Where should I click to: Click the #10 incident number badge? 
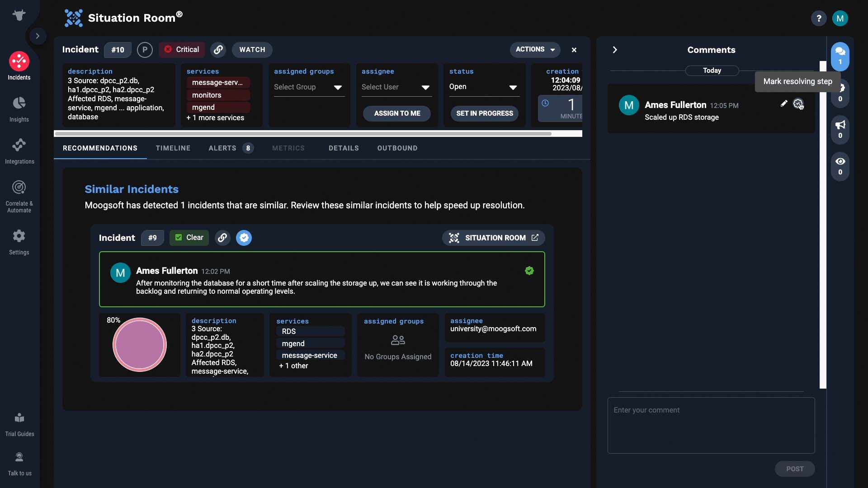pyautogui.click(x=118, y=50)
